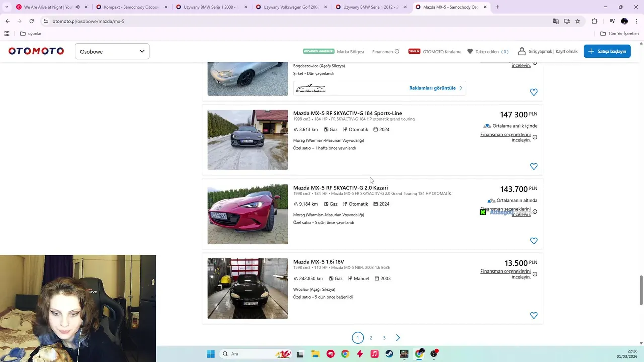Open Chrome extensions puzzle icon
This screenshot has height=362, width=644.
tap(595, 21)
